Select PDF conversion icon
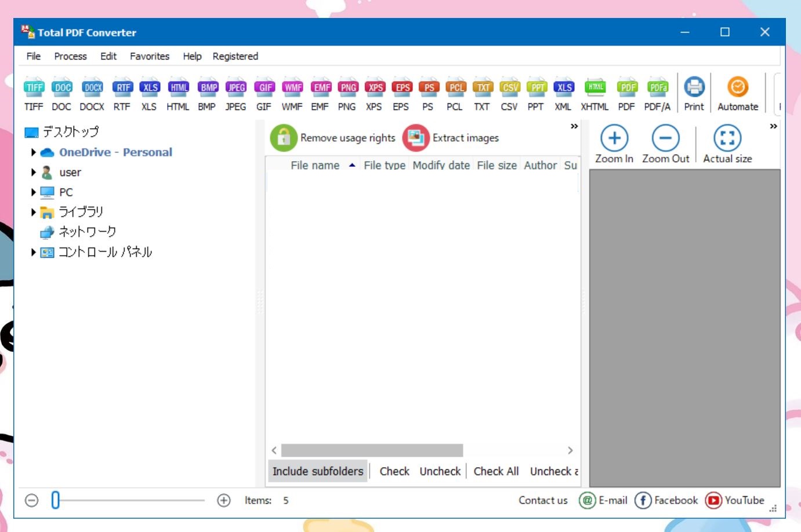 point(626,94)
